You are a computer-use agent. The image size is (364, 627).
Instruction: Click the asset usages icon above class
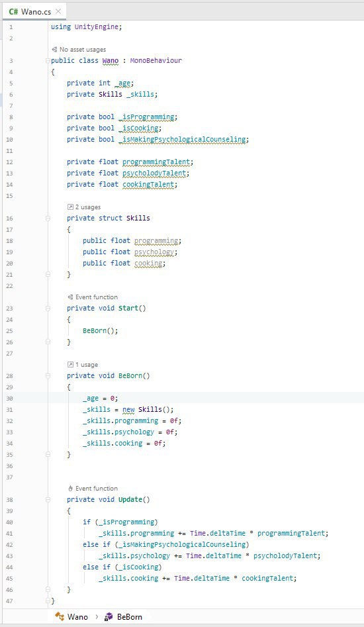[55, 50]
